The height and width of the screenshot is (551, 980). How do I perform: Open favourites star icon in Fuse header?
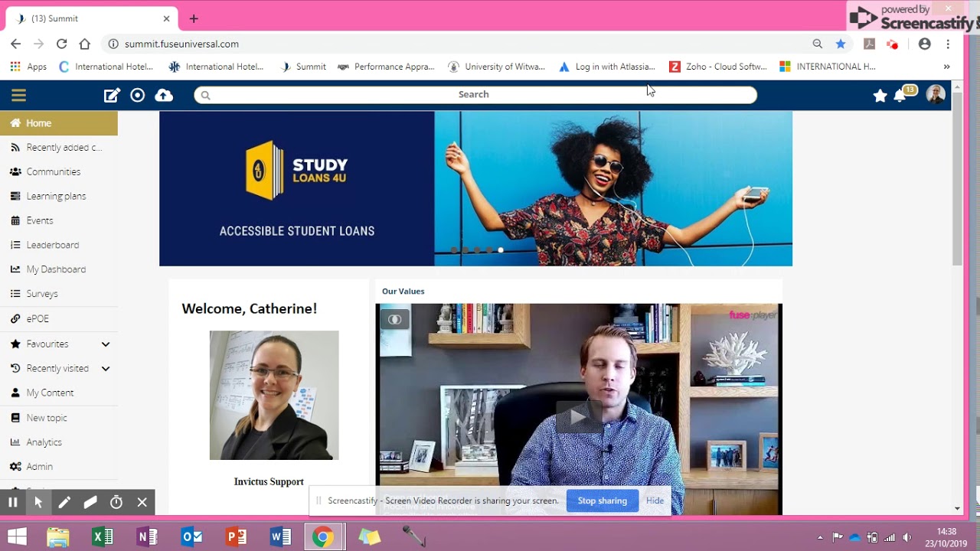[880, 96]
